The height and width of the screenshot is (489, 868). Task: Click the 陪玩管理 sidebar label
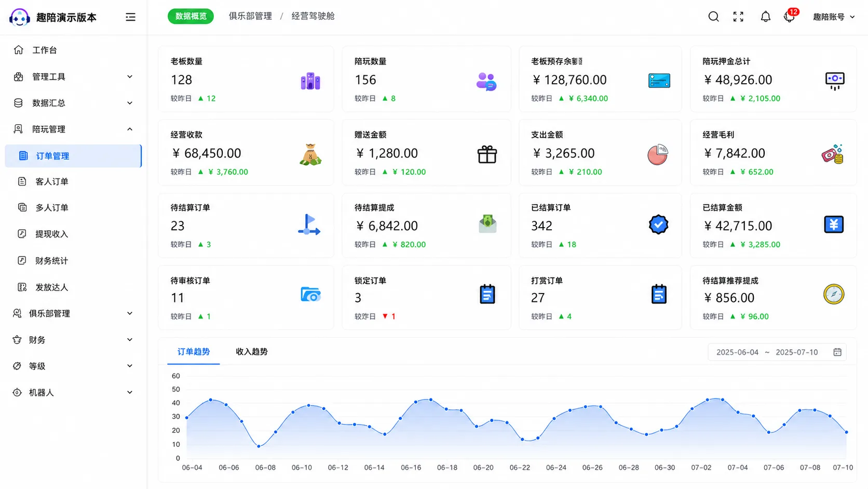(49, 129)
